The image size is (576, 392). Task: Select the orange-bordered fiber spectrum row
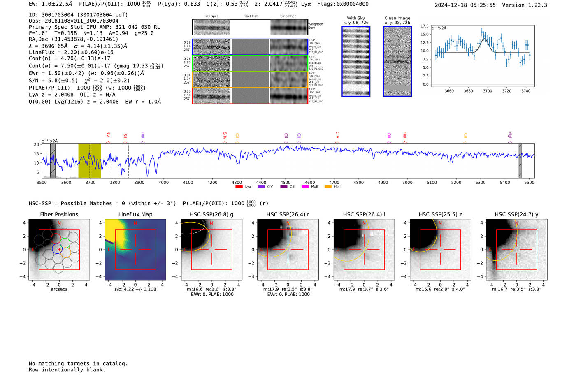pyautogui.click(x=250, y=79)
